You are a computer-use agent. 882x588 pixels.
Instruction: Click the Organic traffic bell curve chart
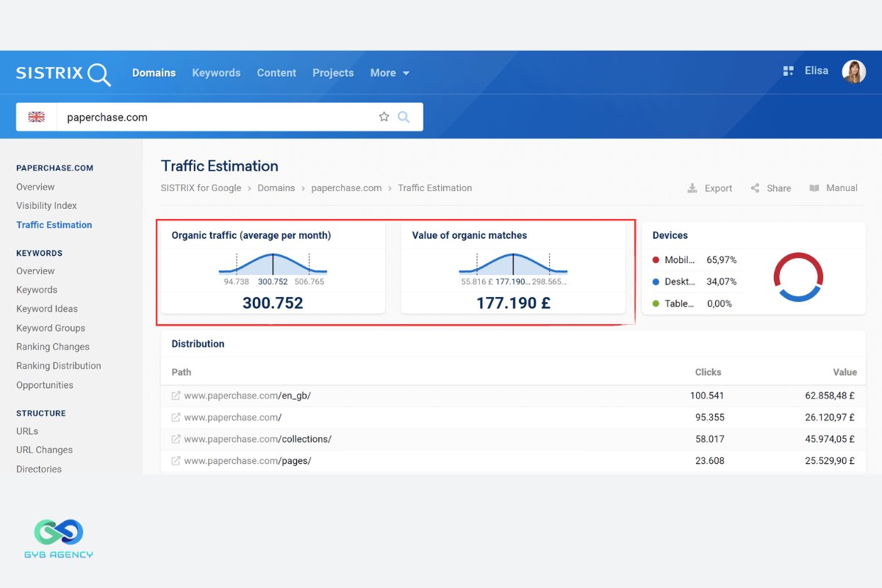(x=273, y=264)
